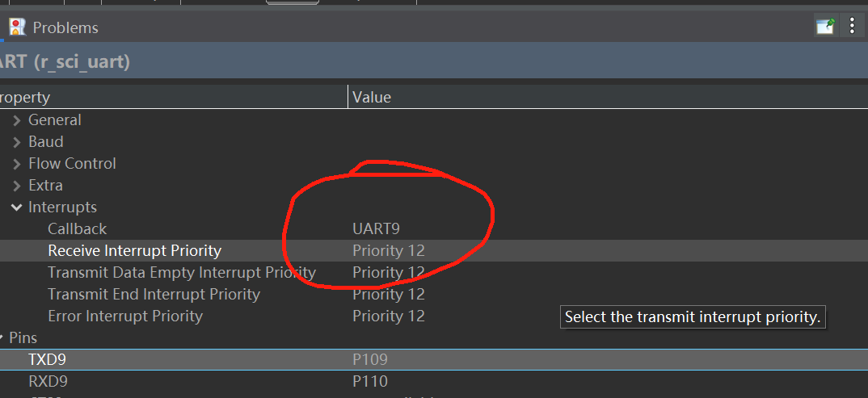Open Transmit Data Empty priority value
The width and height of the screenshot is (868, 398).
pyautogui.click(x=389, y=273)
